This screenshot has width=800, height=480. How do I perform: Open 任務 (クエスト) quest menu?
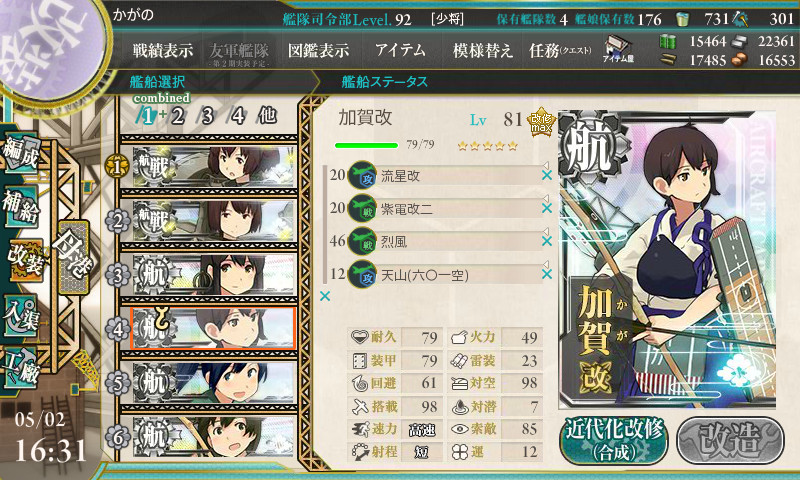coord(560,50)
